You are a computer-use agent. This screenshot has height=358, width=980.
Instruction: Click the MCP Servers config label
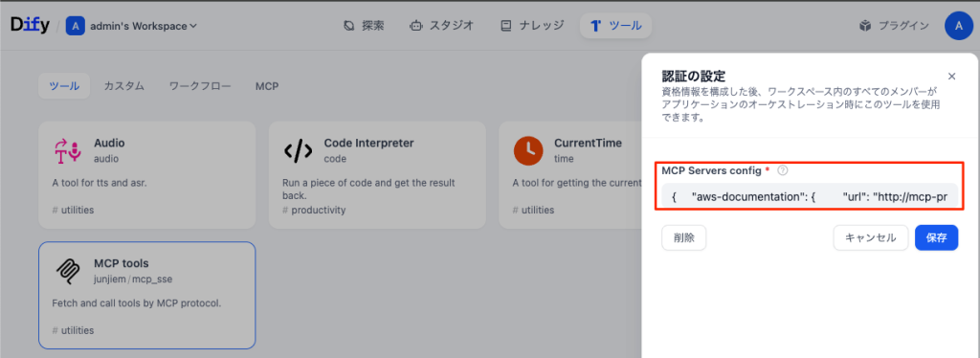pos(711,170)
